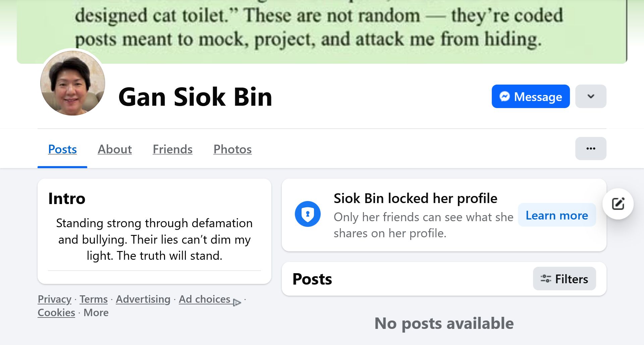Click the profile lock shield icon
Viewport: 644px width, 345px height.
tap(308, 214)
